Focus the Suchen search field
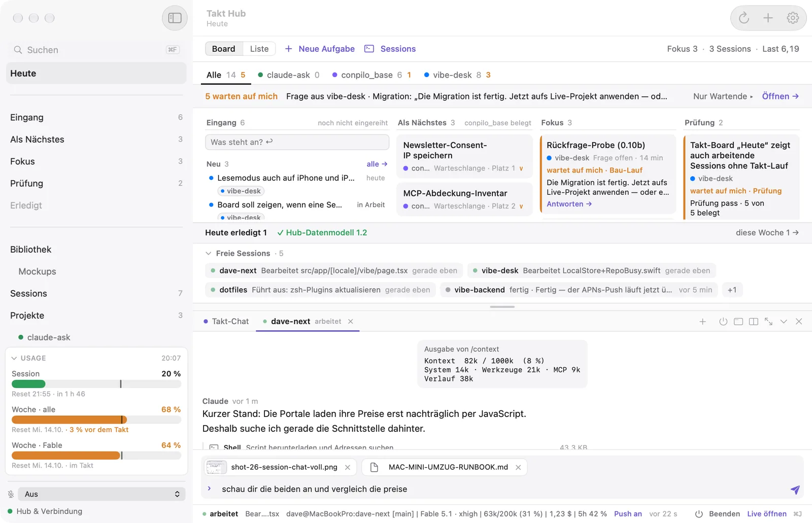The image size is (812, 523). (x=96, y=50)
